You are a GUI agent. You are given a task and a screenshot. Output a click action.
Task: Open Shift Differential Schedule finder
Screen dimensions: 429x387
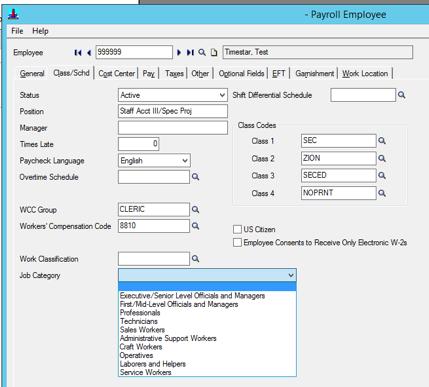[x=402, y=95]
